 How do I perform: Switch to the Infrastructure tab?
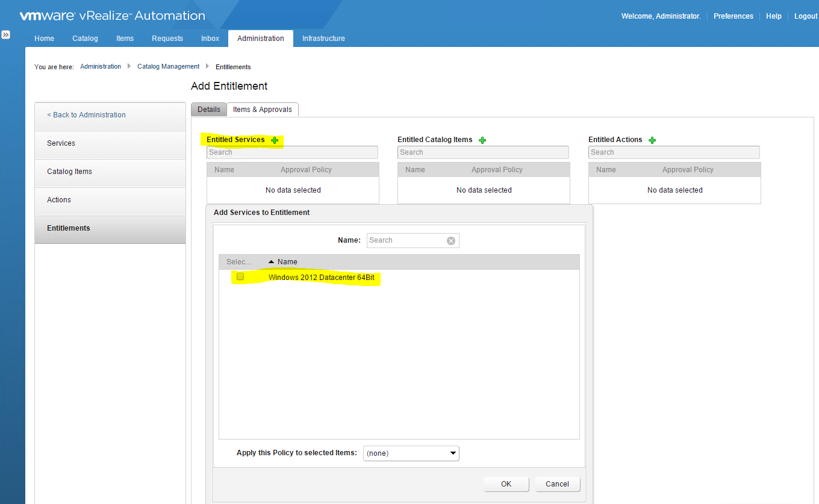(x=324, y=39)
